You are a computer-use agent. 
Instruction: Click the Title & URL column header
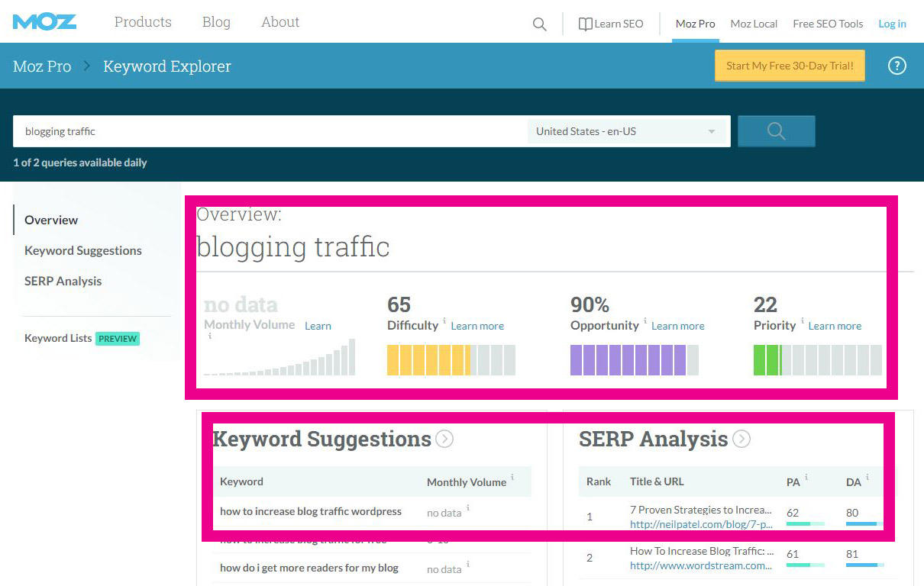point(657,481)
